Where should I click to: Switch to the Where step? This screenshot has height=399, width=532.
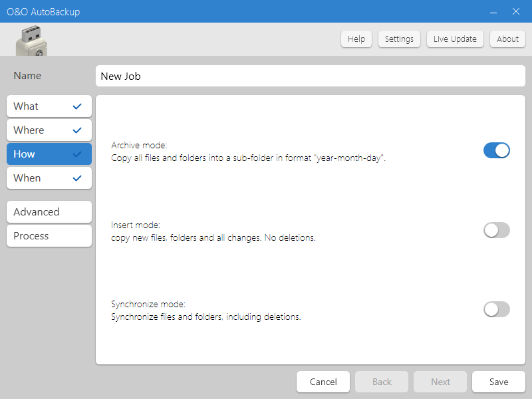[x=40, y=130]
